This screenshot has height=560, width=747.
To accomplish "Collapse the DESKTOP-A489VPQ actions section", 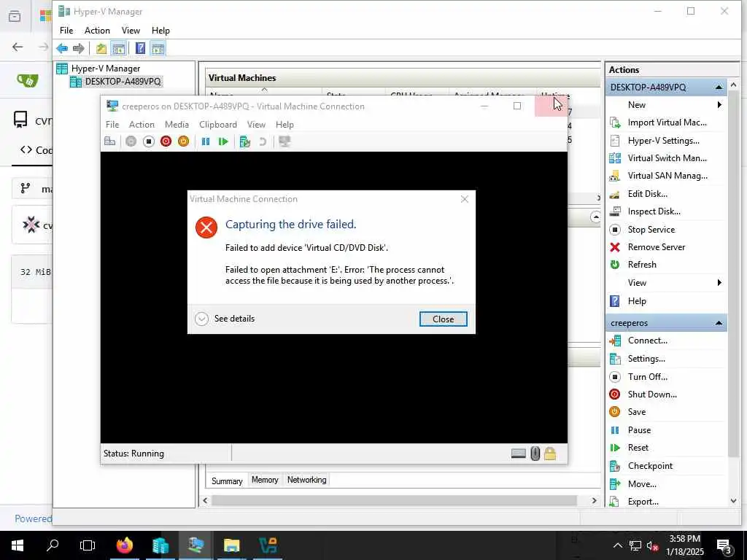I will point(719,87).
